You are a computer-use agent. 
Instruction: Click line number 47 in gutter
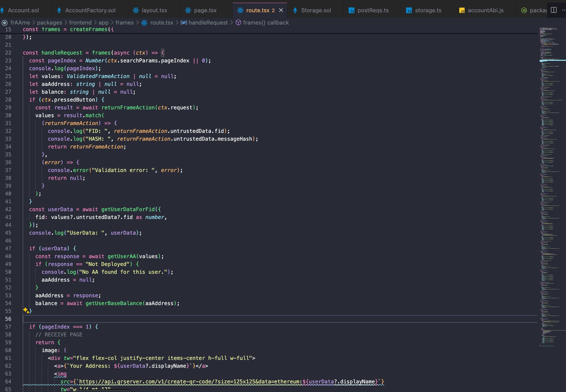coord(8,248)
